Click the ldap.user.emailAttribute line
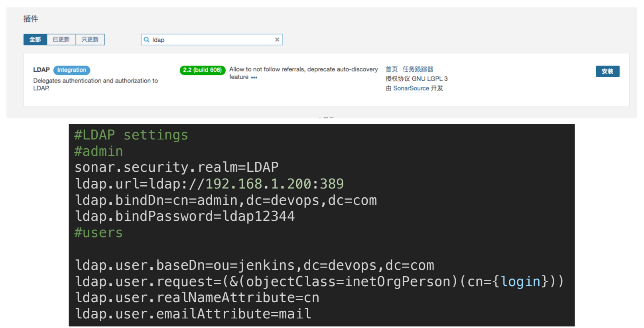This screenshot has width=644, height=328. tap(193, 314)
